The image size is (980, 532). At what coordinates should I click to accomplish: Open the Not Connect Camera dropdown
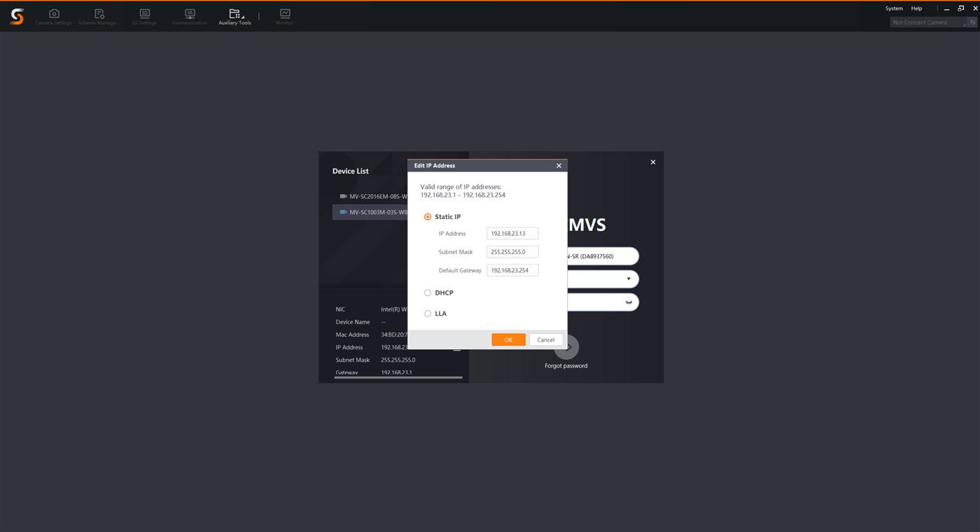coord(929,22)
